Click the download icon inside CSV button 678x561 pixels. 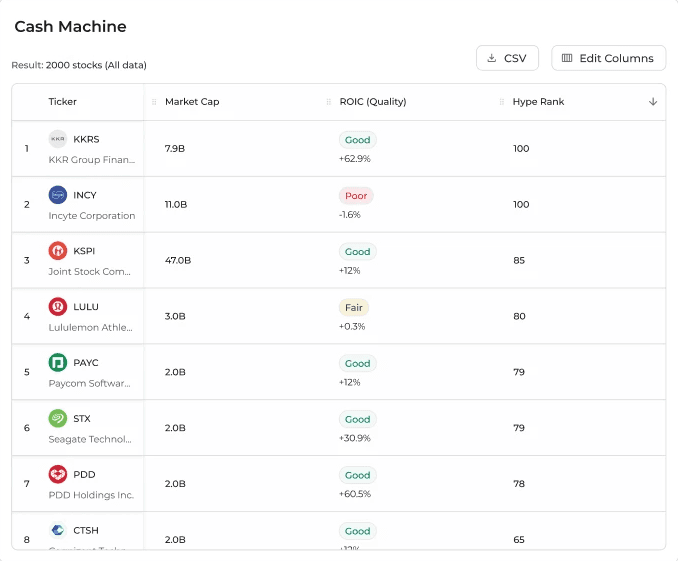492,58
